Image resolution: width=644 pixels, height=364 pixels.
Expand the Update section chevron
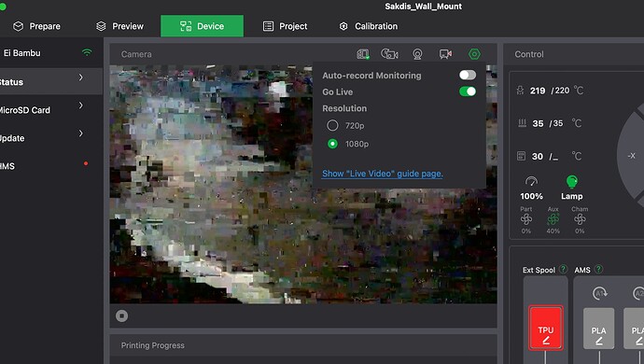click(81, 133)
